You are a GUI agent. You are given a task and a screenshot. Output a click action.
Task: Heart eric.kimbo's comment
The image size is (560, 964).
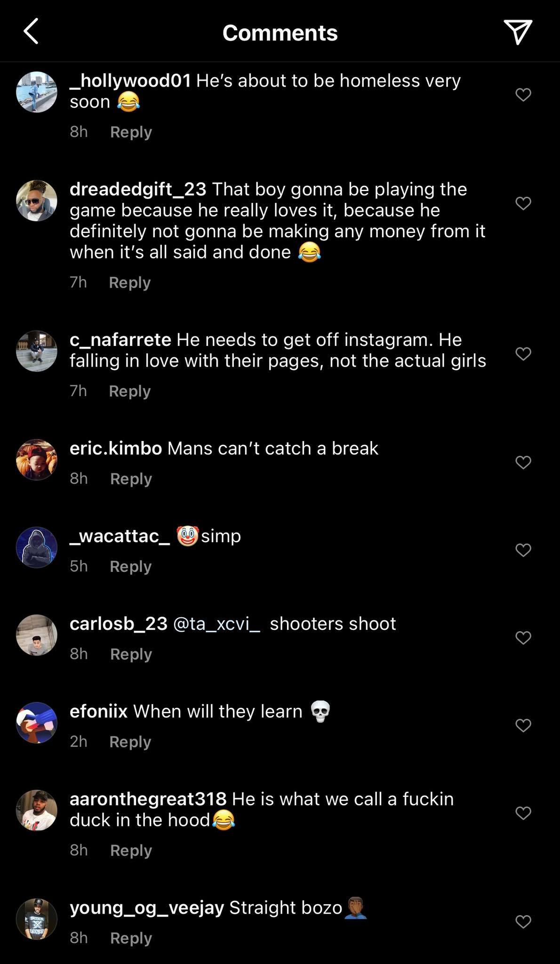523,462
